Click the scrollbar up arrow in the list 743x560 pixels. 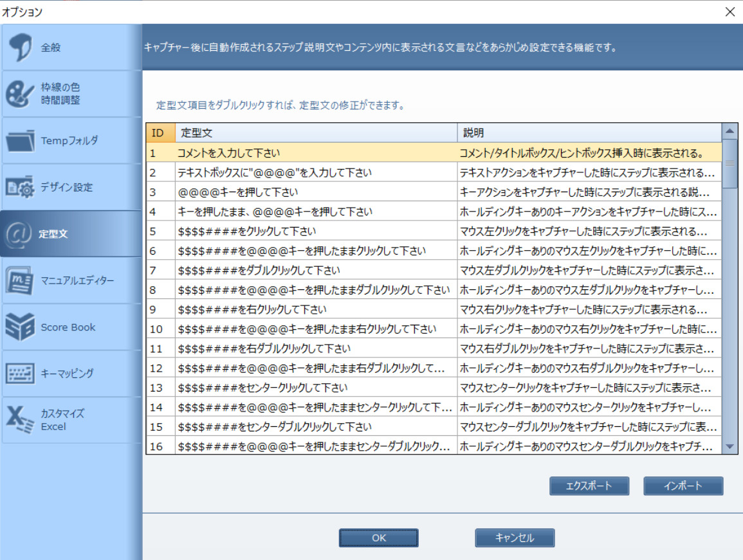[x=729, y=131]
